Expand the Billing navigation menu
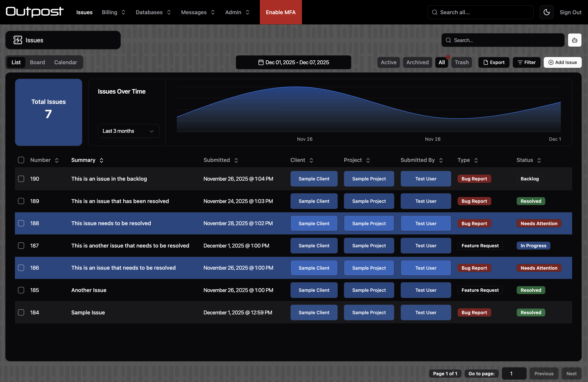 pos(113,12)
